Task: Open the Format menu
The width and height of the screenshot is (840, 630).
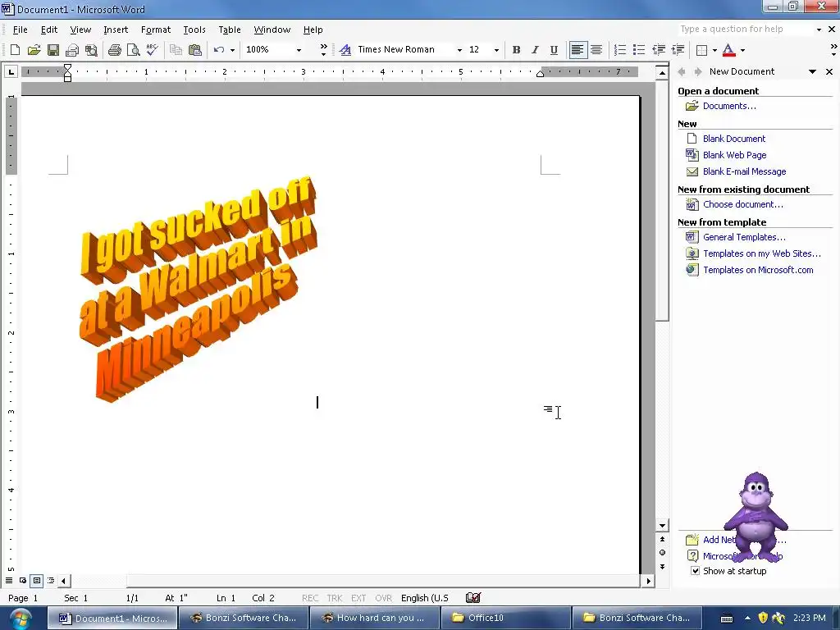Action: click(x=155, y=30)
